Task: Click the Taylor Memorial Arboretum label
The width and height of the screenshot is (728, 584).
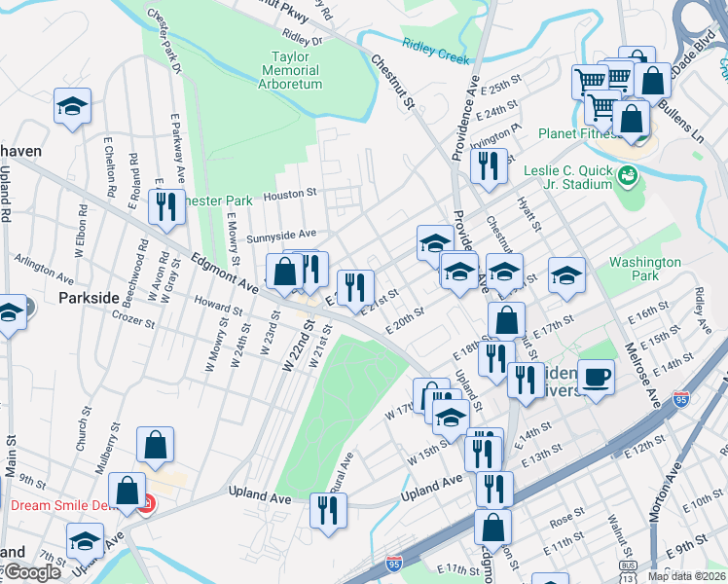Action: (x=290, y=70)
